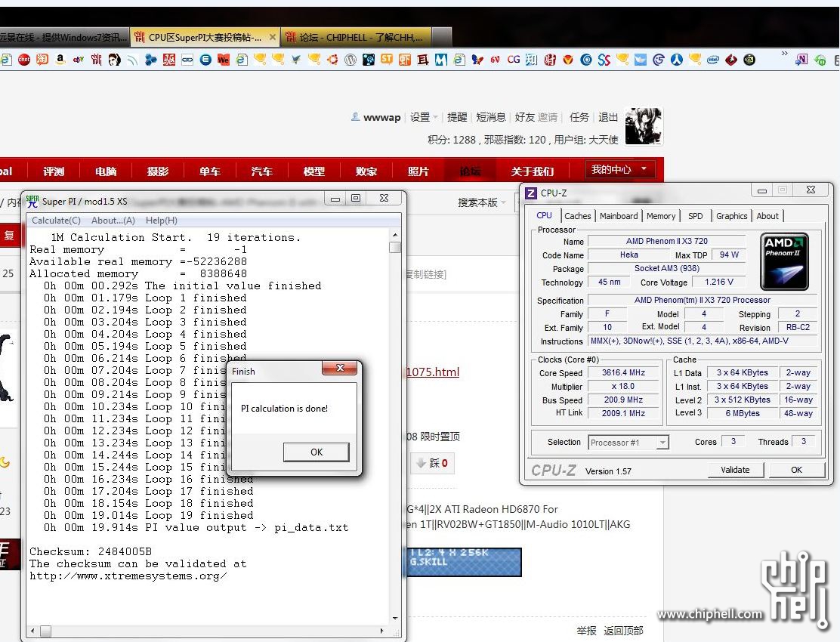Open the Mainboard tab in CPU-Z
Image resolution: width=840 pixels, height=642 pixels.
[x=619, y=216]
